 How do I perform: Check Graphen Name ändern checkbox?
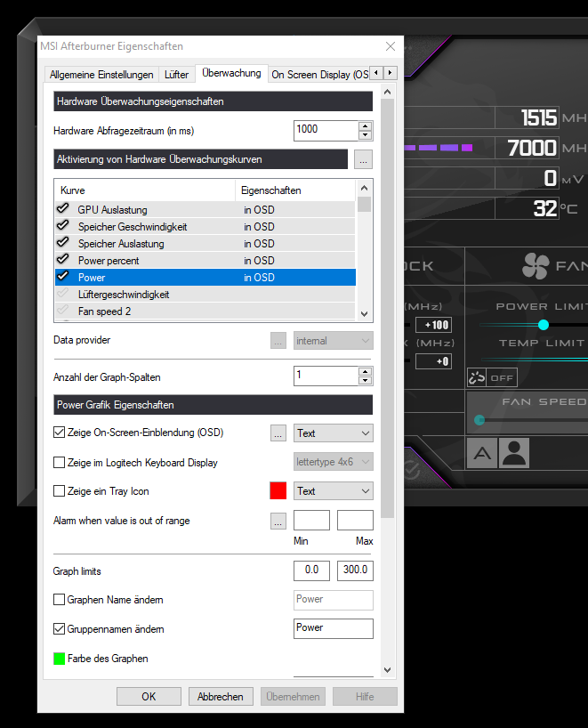click(59, 599)
